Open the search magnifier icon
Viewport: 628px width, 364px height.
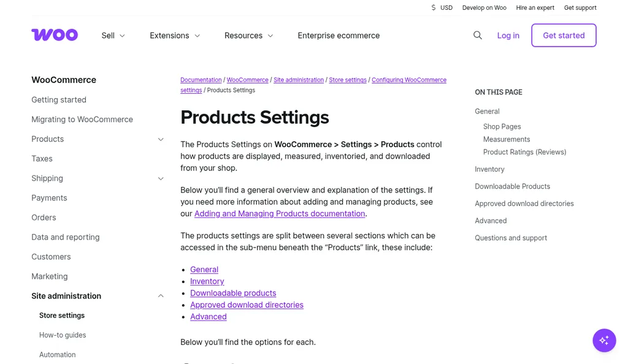point(477,35)
